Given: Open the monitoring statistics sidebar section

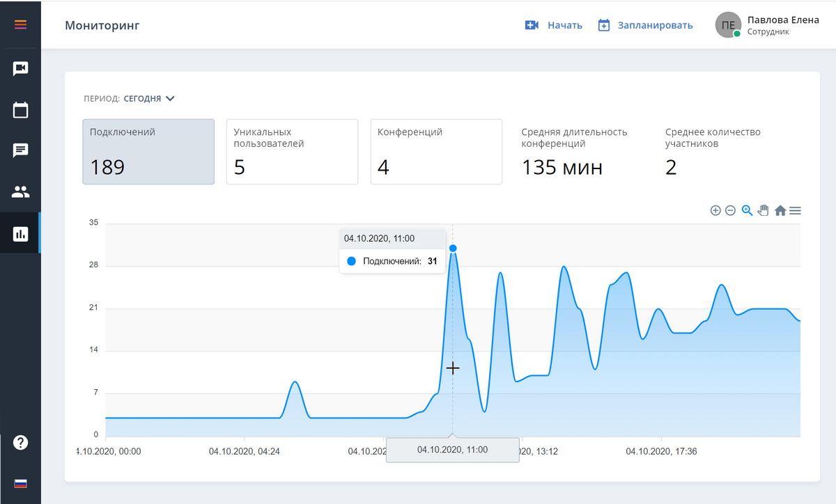Looking at the screenshot, I should (20, 233).
